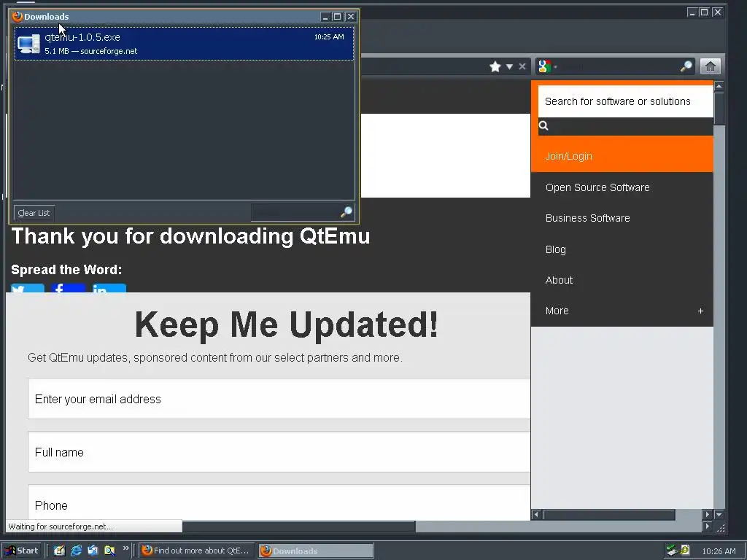Click the magnifier in Downloads search box
Image resolution: width=747 pixels, height=560 pixels.
[x=347, y=212]
